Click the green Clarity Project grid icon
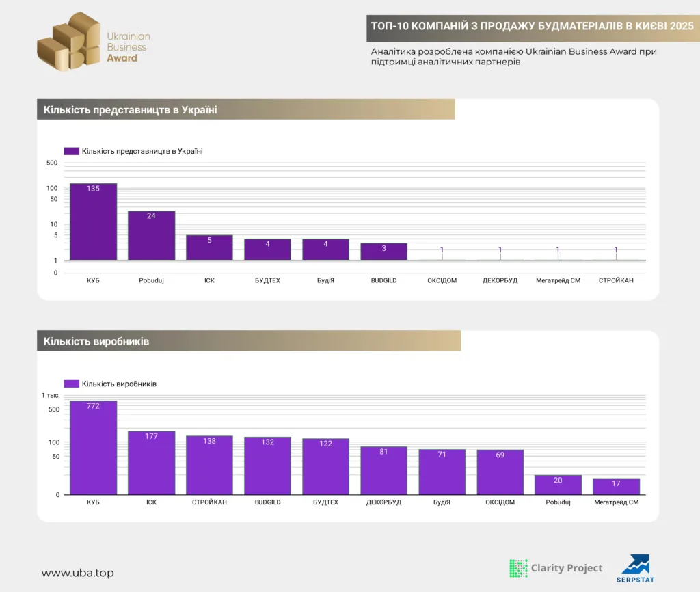This screenshot has height=592, width=700. click(518, 568)
